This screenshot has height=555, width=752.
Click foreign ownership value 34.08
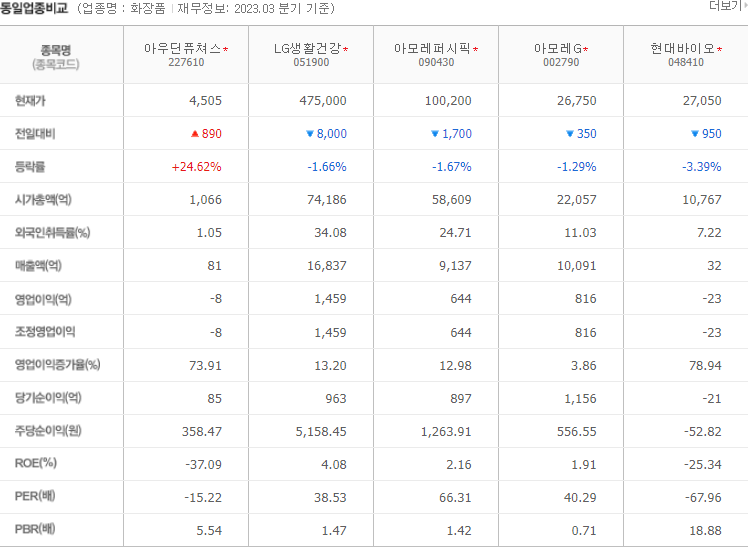click(x=330, y=233)
